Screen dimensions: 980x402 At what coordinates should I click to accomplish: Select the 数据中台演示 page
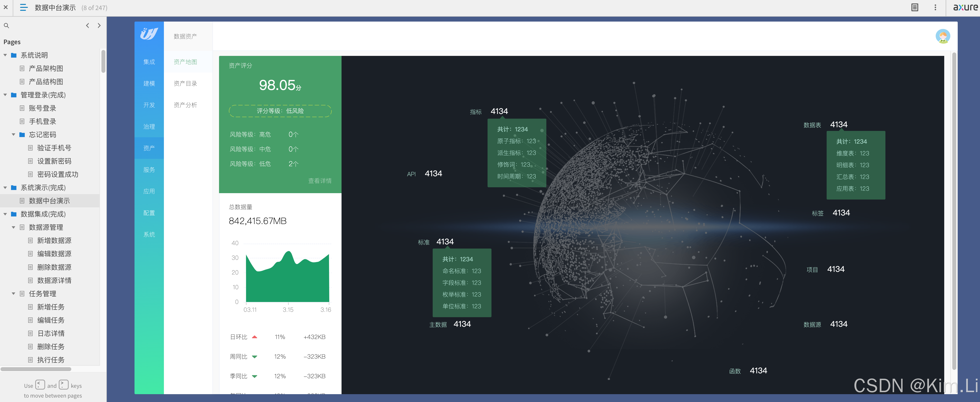pyautogui.click(x=50, y=201)
